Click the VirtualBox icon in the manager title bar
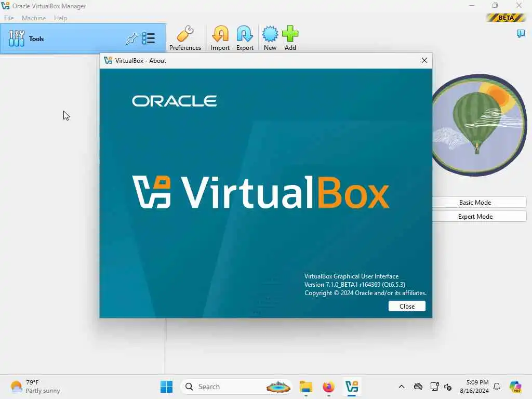 tap(5, 6)
